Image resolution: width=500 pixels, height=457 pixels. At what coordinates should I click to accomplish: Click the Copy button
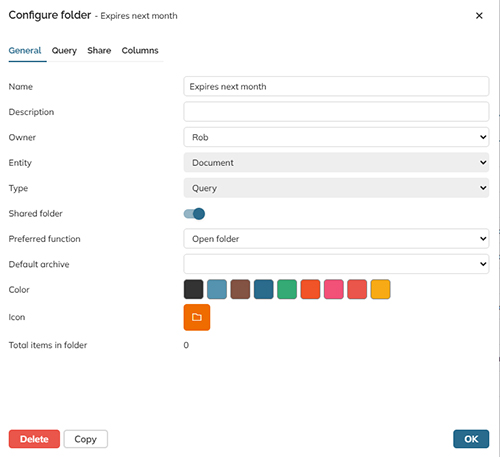pyautogui.click(x=86, y=439)
